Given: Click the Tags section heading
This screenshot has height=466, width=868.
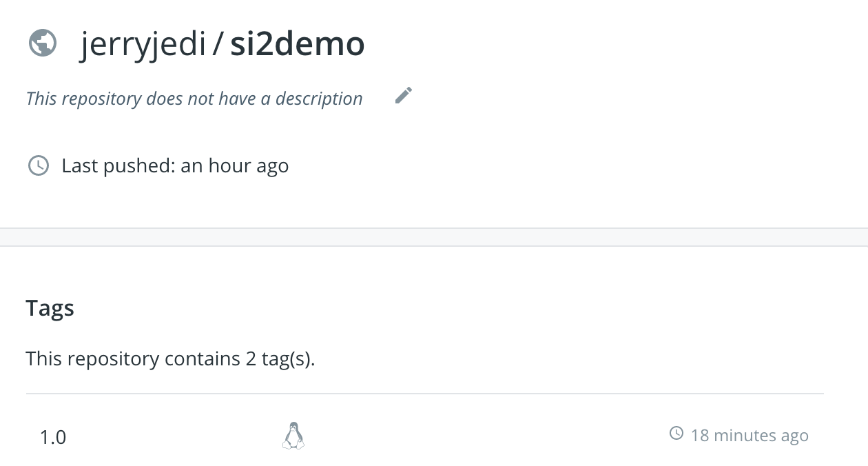Looking at the screenshot, I should (50, 307).
